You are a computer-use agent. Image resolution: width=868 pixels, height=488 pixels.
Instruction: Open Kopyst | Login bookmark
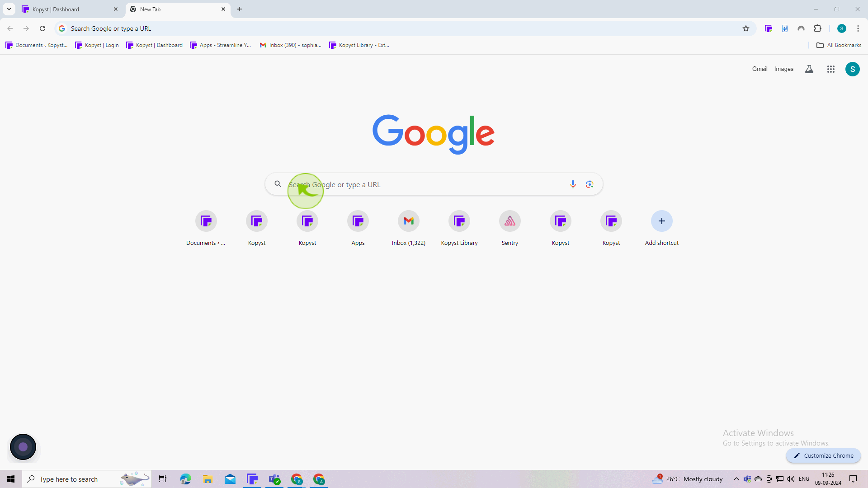[x=97, y=45]
